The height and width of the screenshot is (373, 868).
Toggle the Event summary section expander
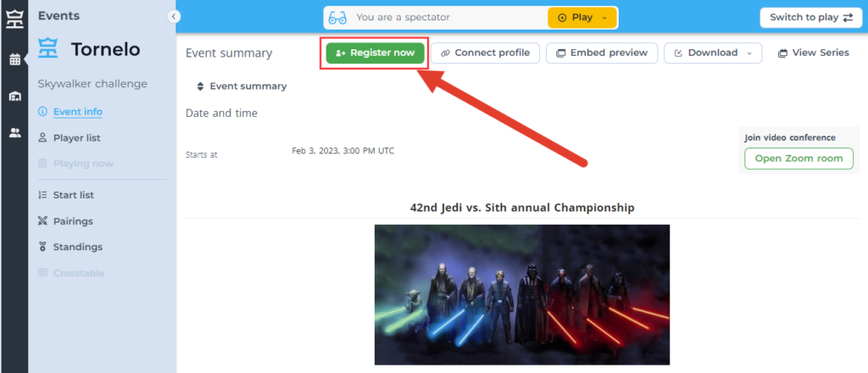(x=200, y=86)
